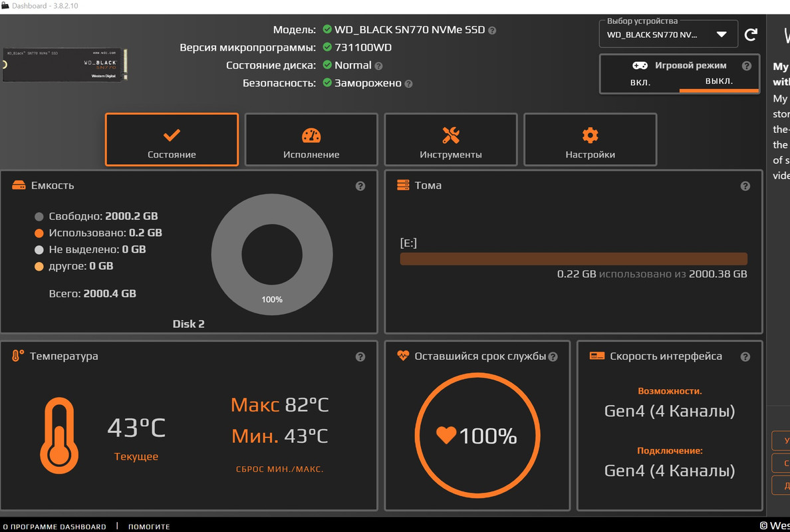Click the SN770 SSD product thumbnail
Screen dimensions: 790x532
click(65, 65)
